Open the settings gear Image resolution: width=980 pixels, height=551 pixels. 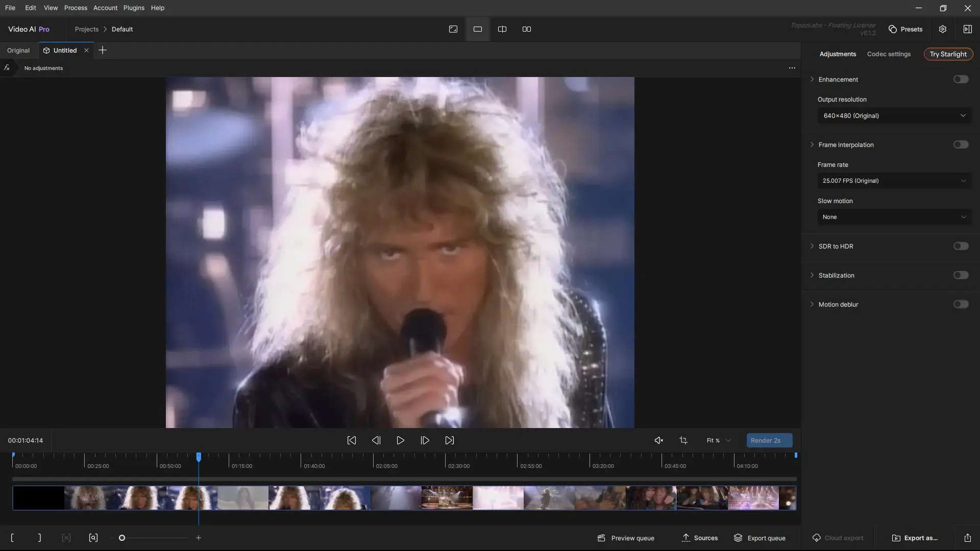pyautogui.click(x=943, y=29)
